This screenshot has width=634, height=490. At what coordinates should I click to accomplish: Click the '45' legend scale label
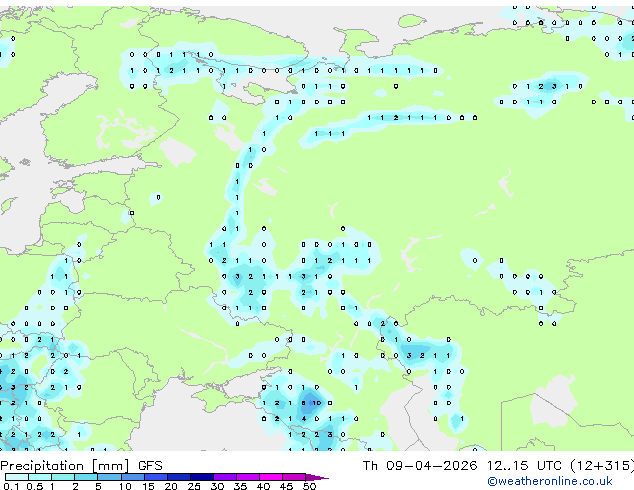[286, 486]
